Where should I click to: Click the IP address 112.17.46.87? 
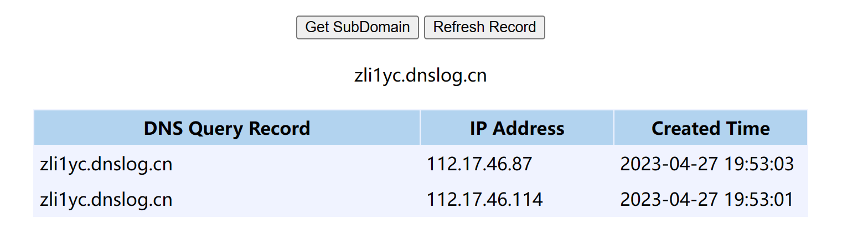click(x=479, y=164)
